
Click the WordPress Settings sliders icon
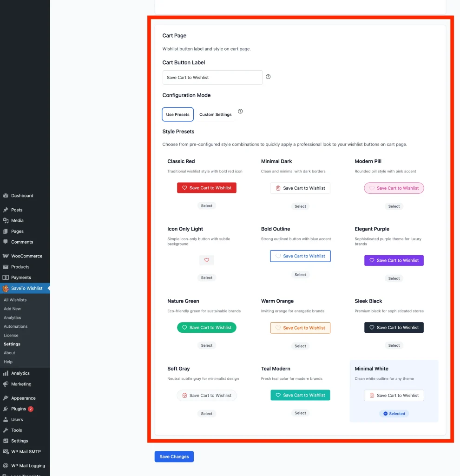[x=6, y=441]
